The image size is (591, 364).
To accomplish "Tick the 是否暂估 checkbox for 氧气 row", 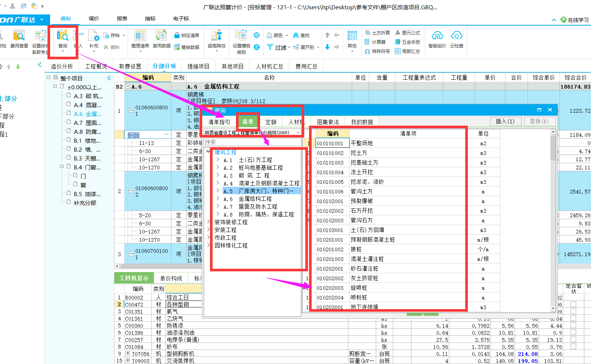I will [x=573, y=311].
